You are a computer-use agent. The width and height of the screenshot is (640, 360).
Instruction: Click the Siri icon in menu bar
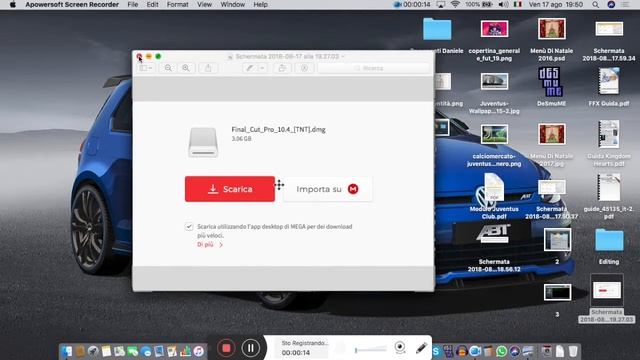[x=611, y=4]
